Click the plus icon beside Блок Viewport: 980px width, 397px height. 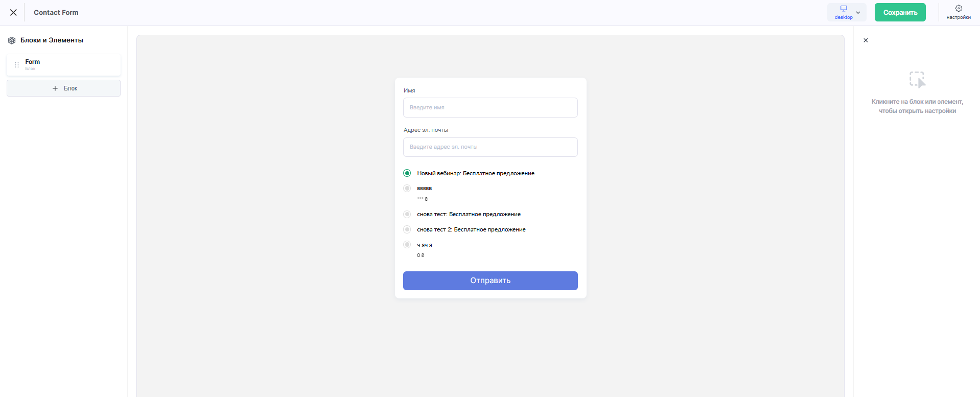point(55,88)
